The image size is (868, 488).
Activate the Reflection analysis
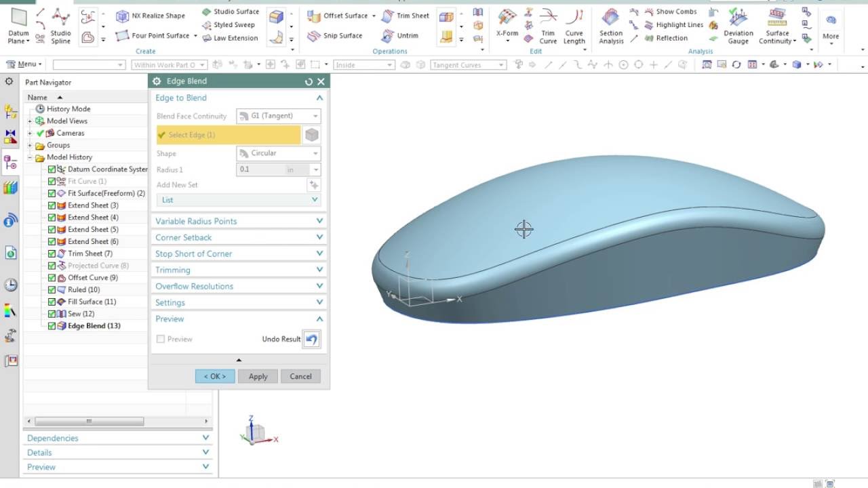point(665,38)
